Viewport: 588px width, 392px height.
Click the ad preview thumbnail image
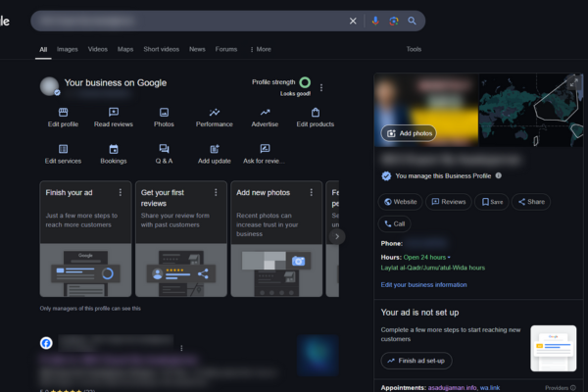[553, 349]
